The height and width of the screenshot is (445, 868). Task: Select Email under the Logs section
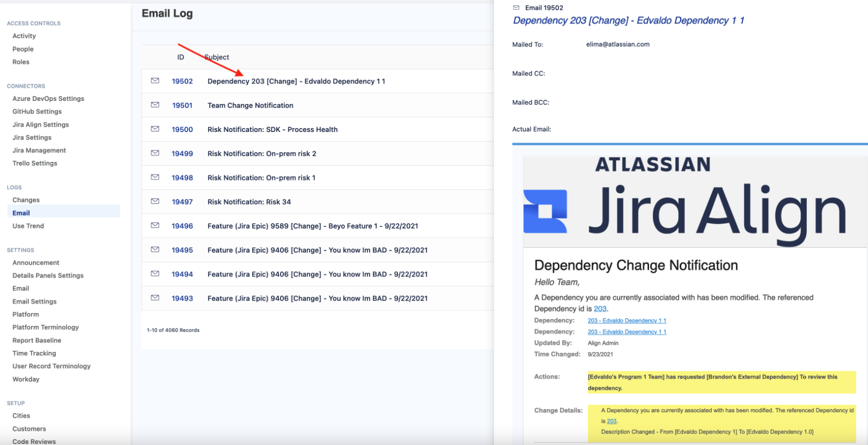pos(21,213)
